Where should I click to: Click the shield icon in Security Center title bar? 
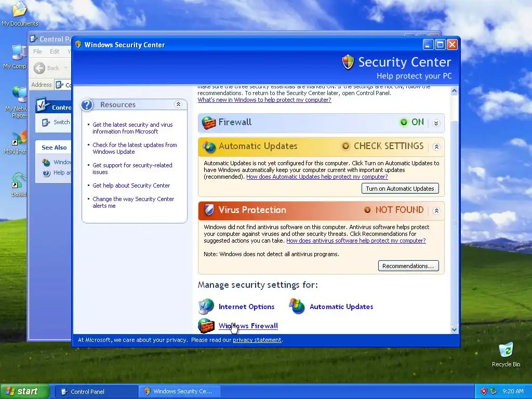pyautogui.click(x=78, y=45)
